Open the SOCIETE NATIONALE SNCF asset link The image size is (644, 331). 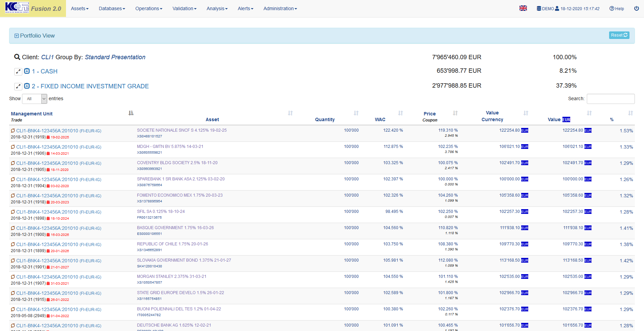coord(182,130)
